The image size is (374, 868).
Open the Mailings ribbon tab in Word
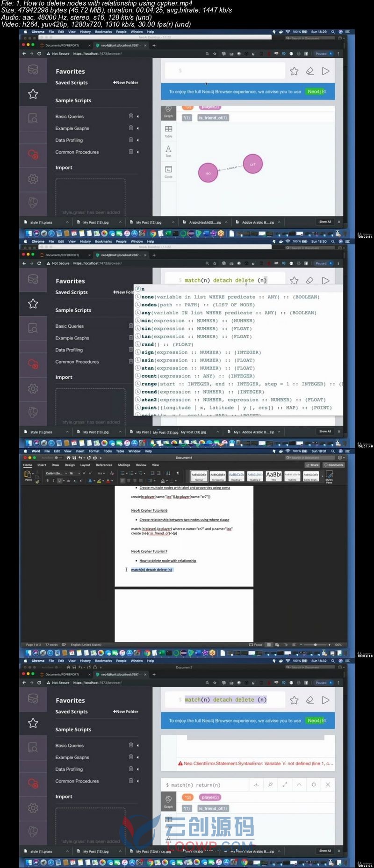pyautogui.click(x=124, y=465)
